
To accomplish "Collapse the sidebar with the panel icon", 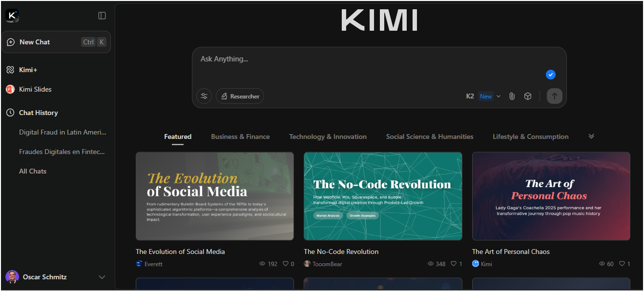I will (x=102, y=16).
